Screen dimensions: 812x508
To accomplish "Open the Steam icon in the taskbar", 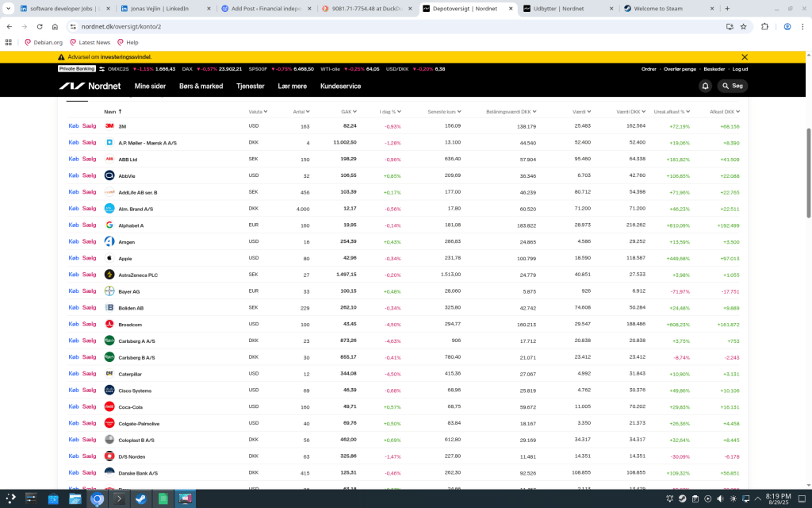I will tap(140, 499).
